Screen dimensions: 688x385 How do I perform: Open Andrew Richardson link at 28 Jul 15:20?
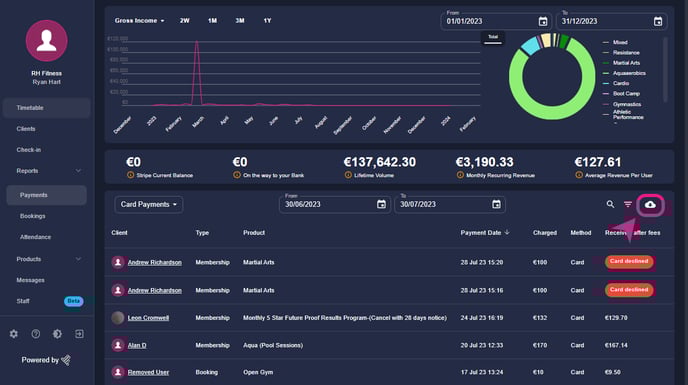[x=154, y=263]
